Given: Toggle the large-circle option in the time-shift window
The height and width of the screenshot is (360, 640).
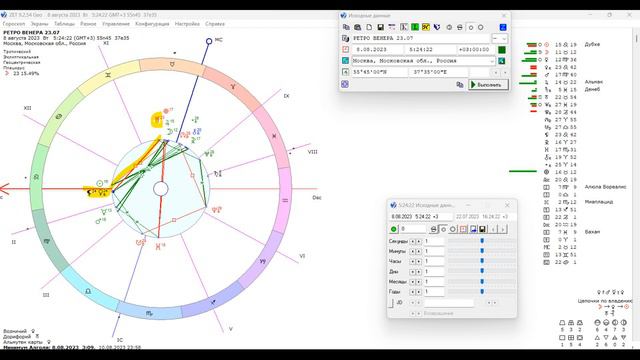Looking at the screenshot, I should 453,229.
